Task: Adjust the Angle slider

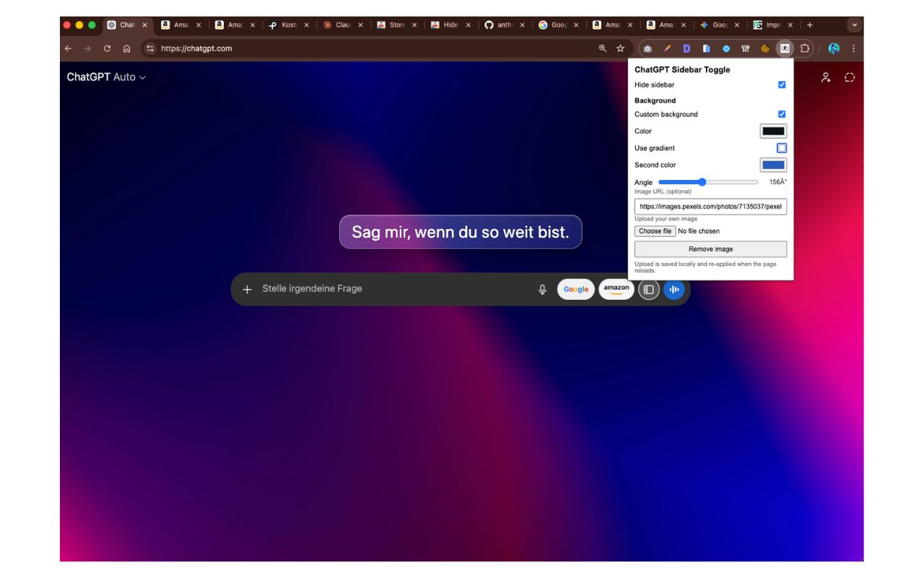Action: pyautogui.click(x=708, y=182)
